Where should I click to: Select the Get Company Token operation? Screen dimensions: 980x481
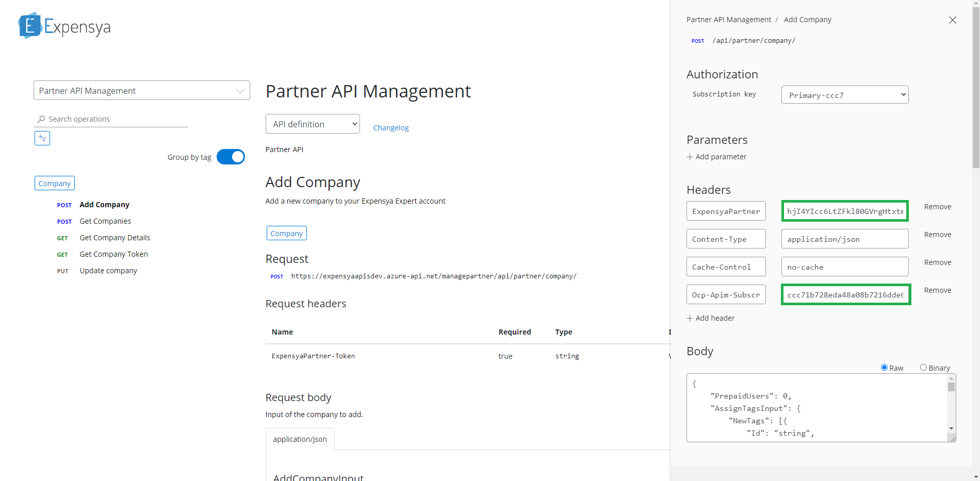coord(113,254)
